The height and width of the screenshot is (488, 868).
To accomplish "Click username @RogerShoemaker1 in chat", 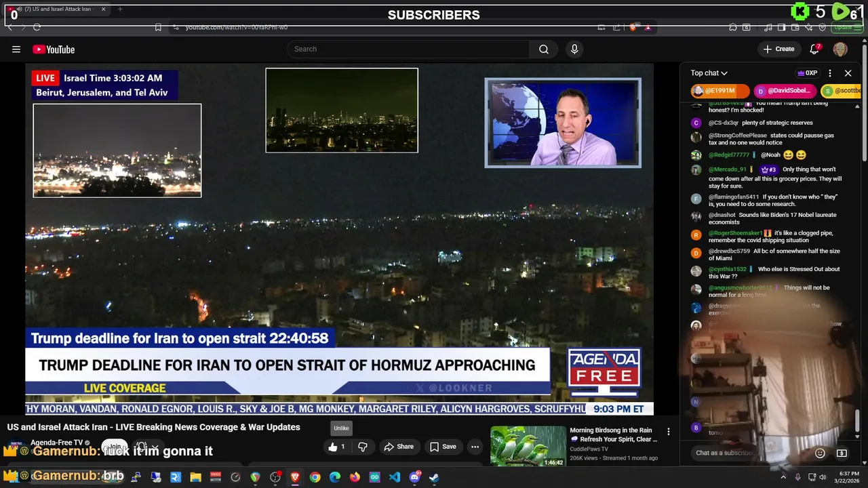I will 736,233.
